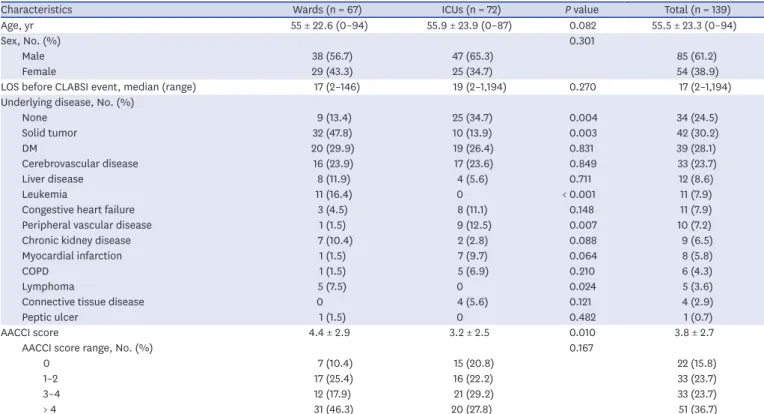
Task: Click ICUs peripheral vascular '9 (12.5)'
Action: pyautogui.click(x=473, y=225)
